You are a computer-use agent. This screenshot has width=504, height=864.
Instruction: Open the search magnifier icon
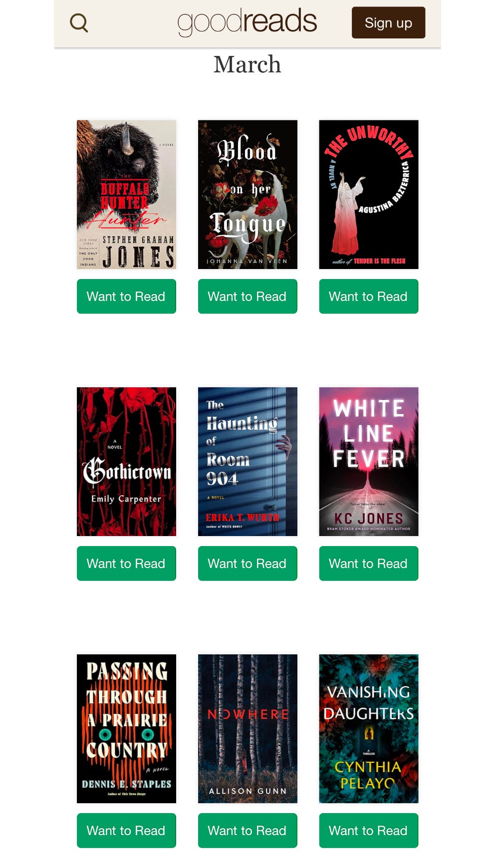click(79, 23)
